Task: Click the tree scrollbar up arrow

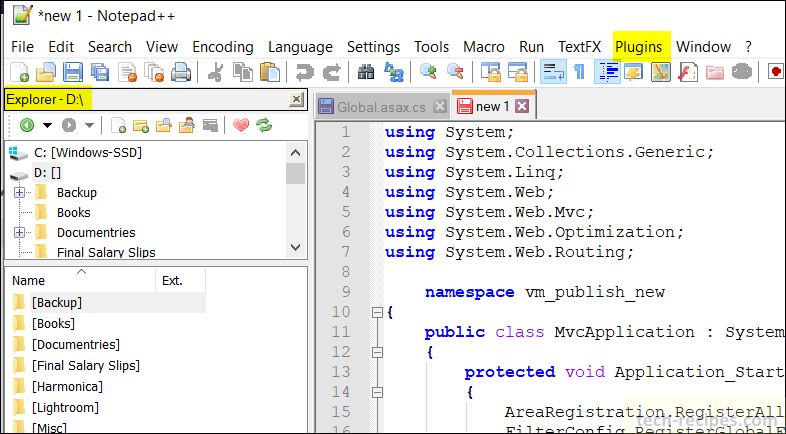Action: [x=296, y=153]
